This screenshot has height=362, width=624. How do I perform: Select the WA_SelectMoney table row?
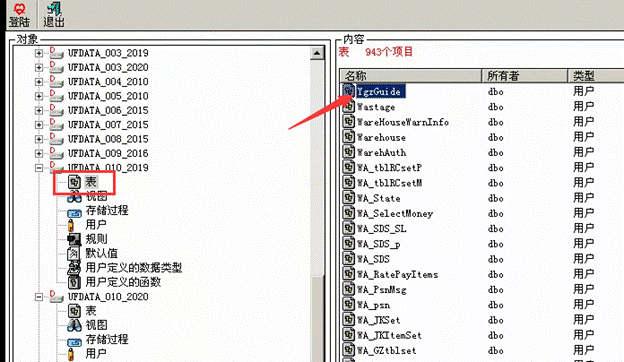click(x=395, y=214)
